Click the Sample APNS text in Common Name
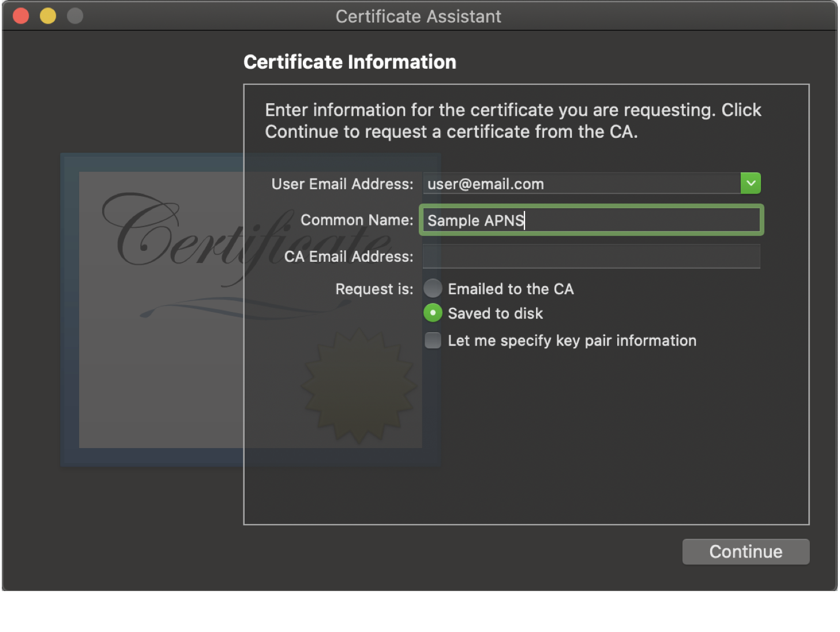 tap(475, 220)
